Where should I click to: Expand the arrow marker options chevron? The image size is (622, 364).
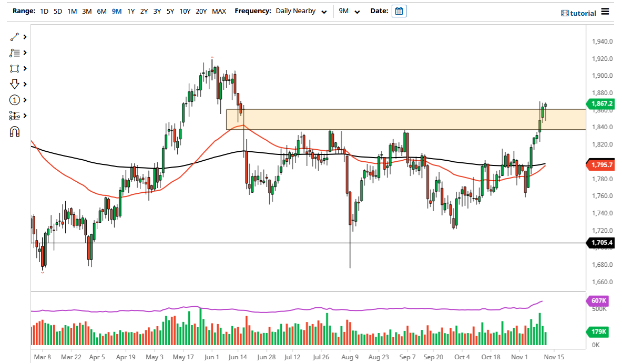click(x=25, y=84)
